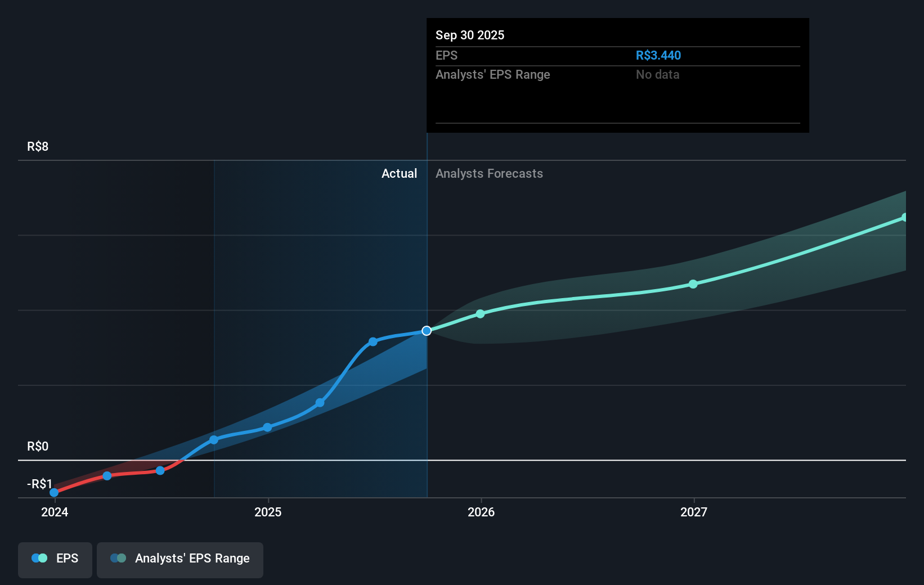Screen dimensions: 924x585
Task: Click the Analysts' EPS Range legend dot icon
Action: coord(117,558)
